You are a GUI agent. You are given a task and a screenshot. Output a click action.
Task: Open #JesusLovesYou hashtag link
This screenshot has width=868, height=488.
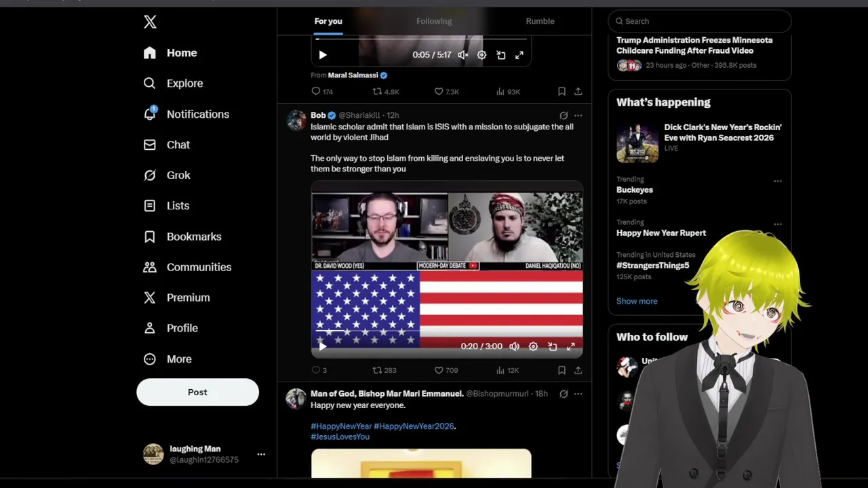(x=340, y=437)
